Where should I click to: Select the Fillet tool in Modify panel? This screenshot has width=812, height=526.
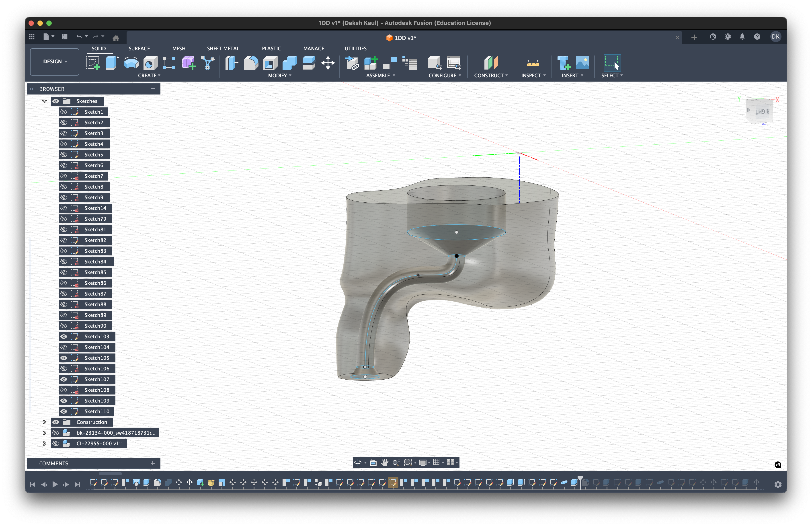point(251,62)
